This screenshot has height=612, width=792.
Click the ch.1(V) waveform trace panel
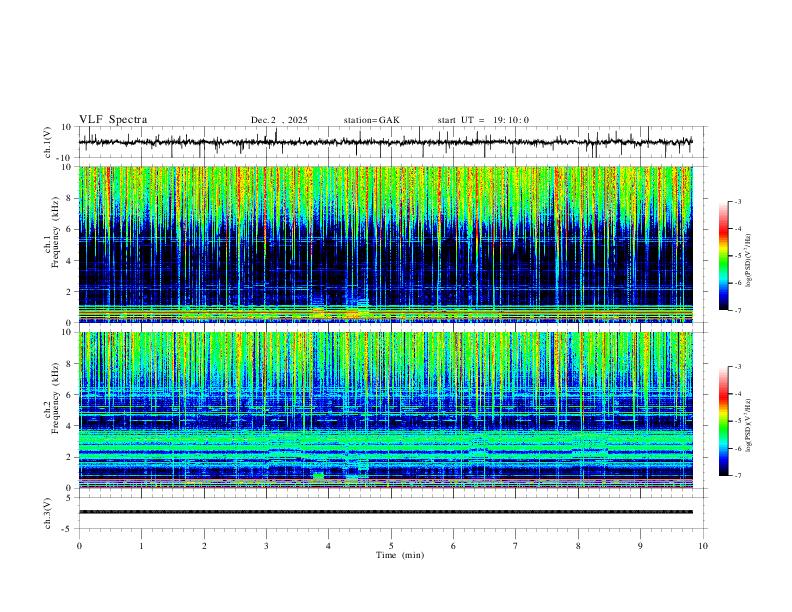click(391, 142)
